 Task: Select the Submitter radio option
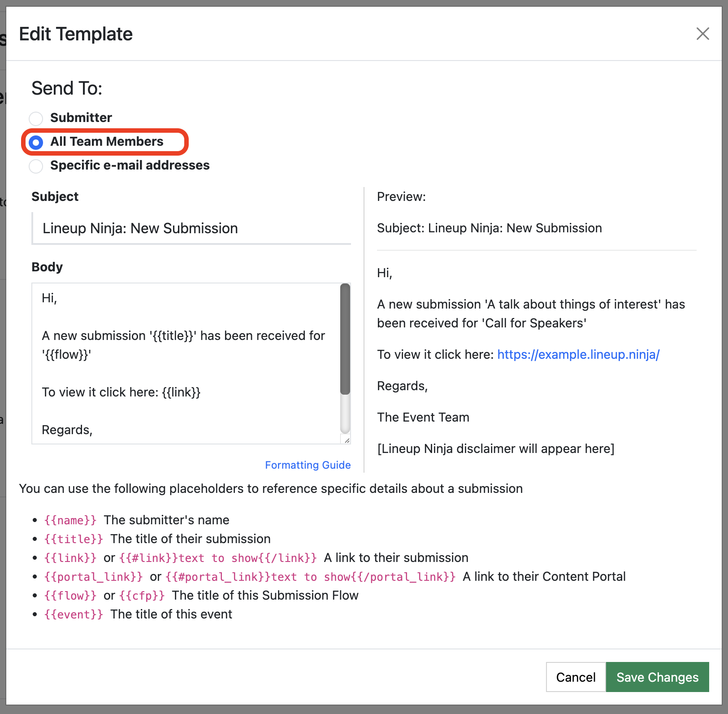pyautogui.click(x=36, y=118)
